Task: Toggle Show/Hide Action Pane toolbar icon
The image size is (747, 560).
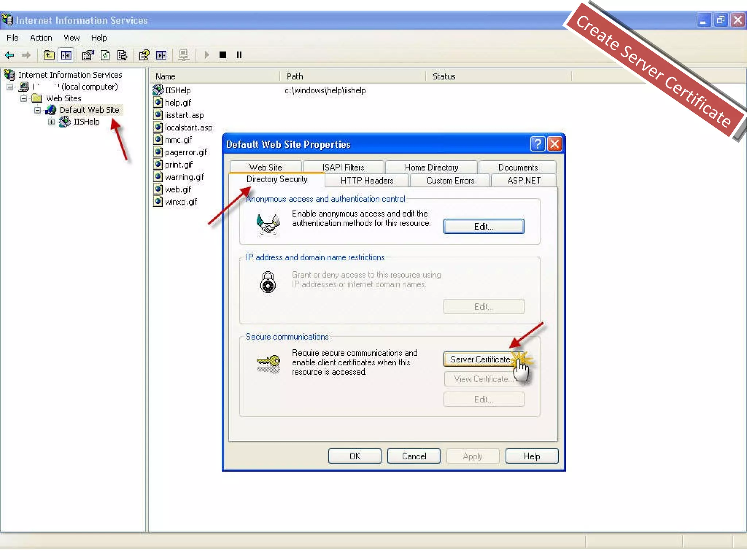Action: tap(161, 55)
